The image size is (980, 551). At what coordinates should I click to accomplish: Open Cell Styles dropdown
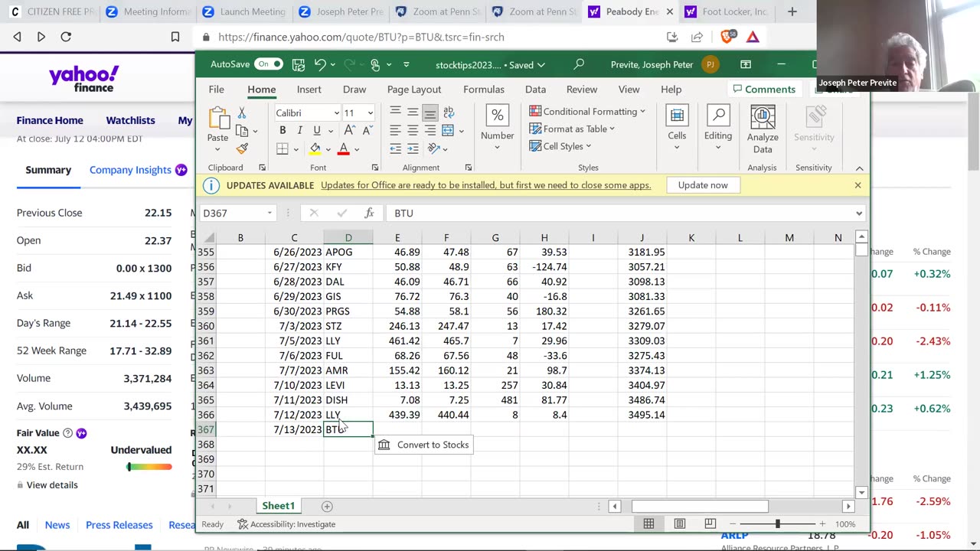[x=560, y=146]
